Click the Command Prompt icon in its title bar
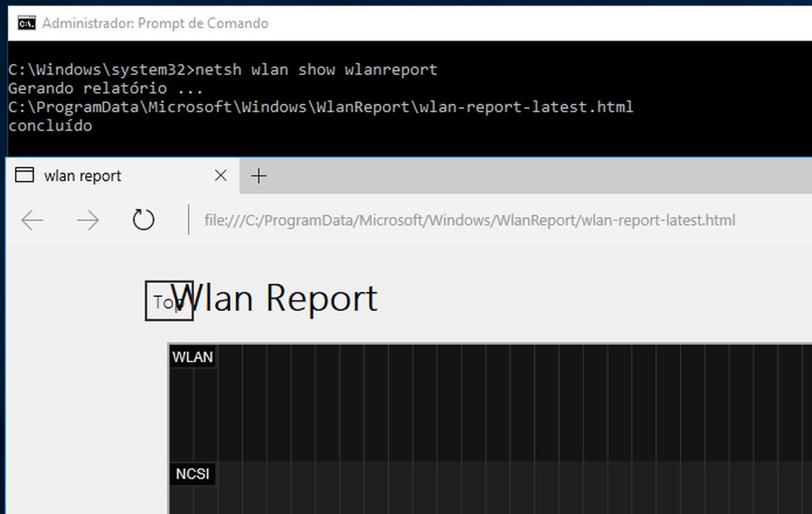Image resolution: width=812 pixels, height=514 pixels. tap(25, 23)
